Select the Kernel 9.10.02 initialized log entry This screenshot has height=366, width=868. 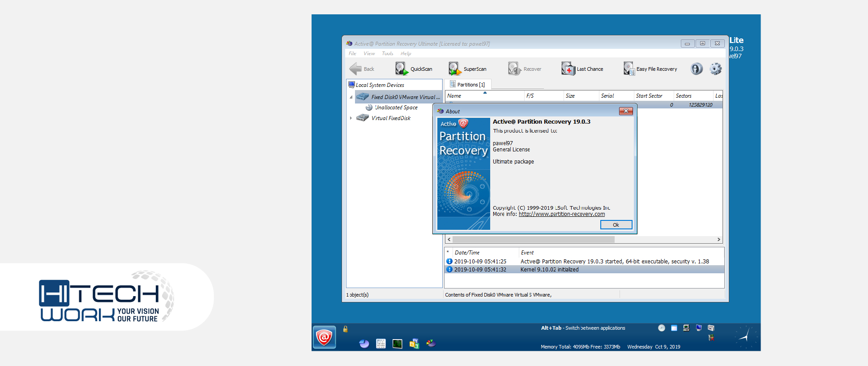pyautogui.click(x=584, y=270)
